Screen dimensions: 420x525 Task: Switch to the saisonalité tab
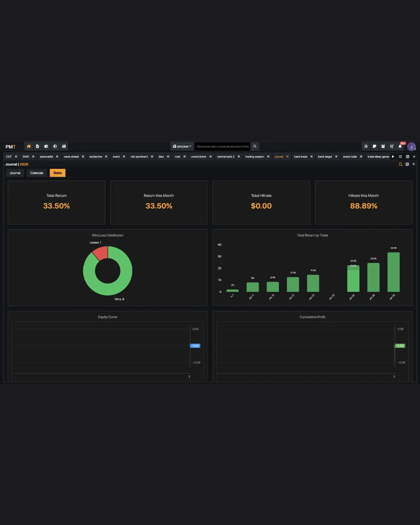[x=46, y=157]
